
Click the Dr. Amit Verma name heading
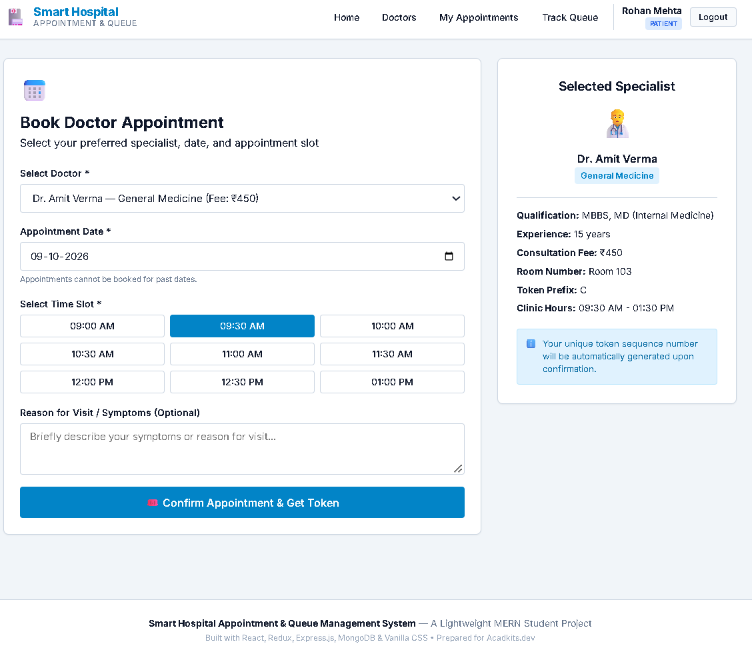617,159
